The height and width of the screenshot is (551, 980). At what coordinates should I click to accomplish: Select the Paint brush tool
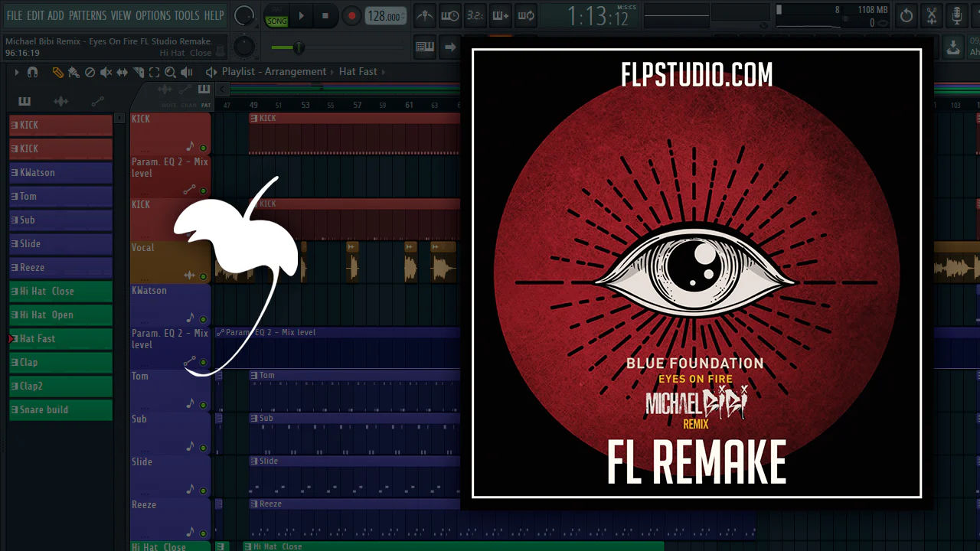73,72
